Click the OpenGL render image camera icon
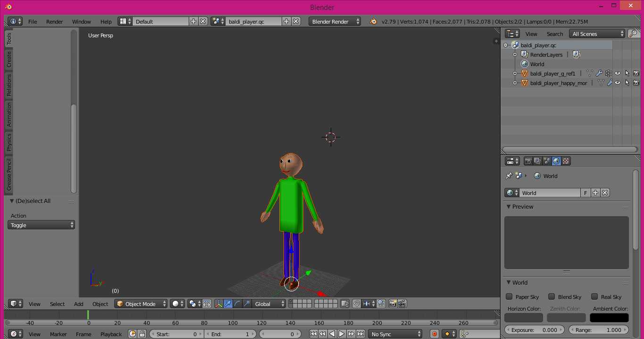 [393, 304]
